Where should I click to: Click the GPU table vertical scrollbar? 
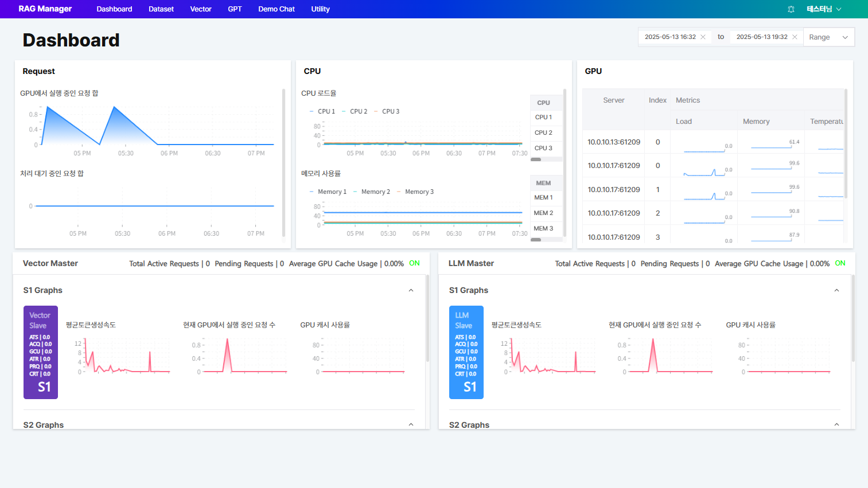coord(846,143)
